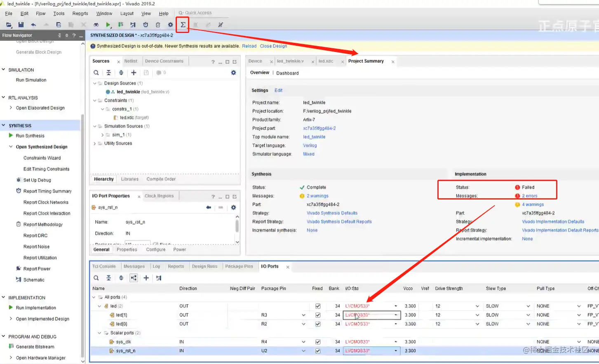Click I/O Ports expand all icon

tap(121, 278)
